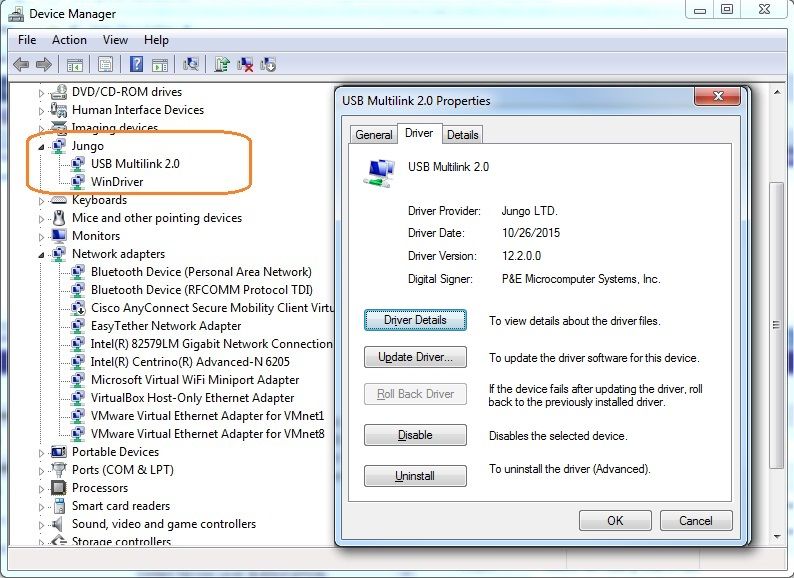Image resolution: width=794 pixels, height=578 pixels.
Task: Select Intel(R) Centrino(R) Advanced-N 6205
Action: pos(190,362)
